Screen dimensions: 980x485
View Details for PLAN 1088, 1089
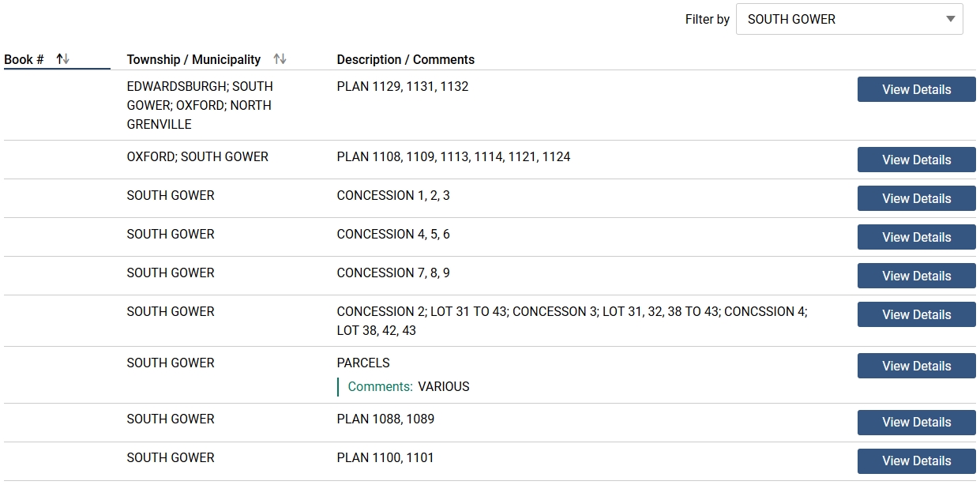click(916, 422)
